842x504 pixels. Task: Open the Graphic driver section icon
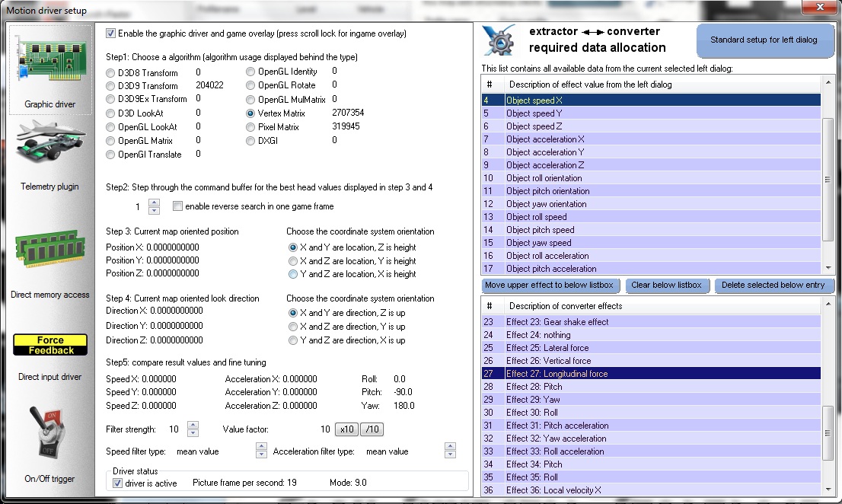click(50, 60)
